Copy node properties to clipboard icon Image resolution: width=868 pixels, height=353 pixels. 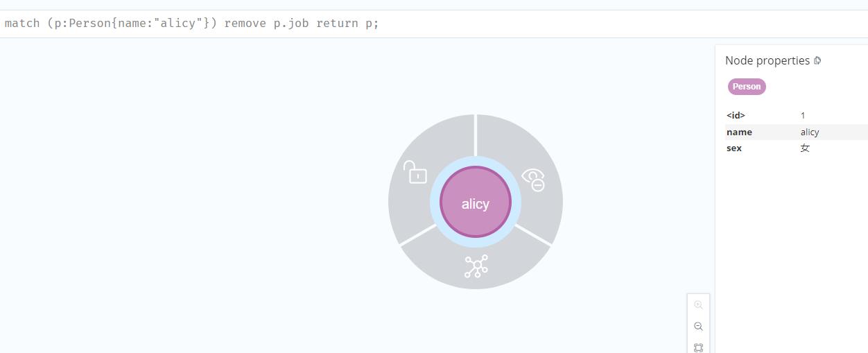pyautogui.click(x=817, y=61)
